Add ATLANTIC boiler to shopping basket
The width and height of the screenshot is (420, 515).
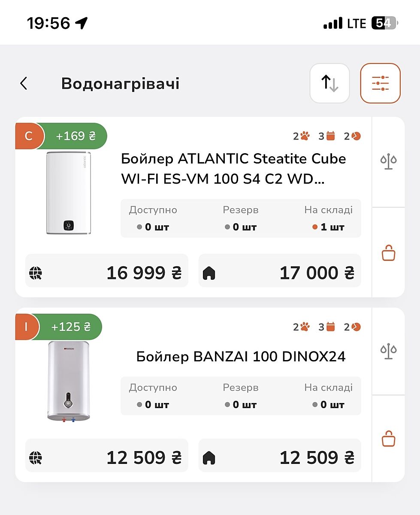pyautogui.click(x=388, y=253)
